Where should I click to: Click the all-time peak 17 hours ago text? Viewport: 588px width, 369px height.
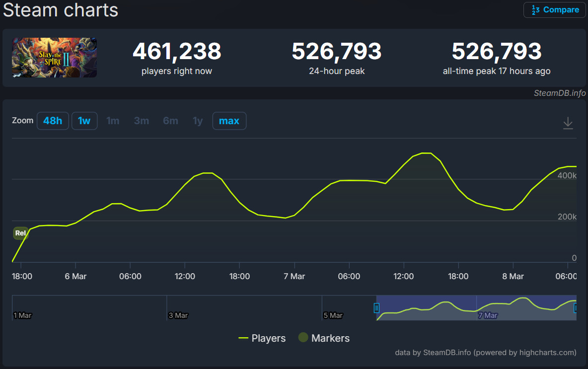497,71
